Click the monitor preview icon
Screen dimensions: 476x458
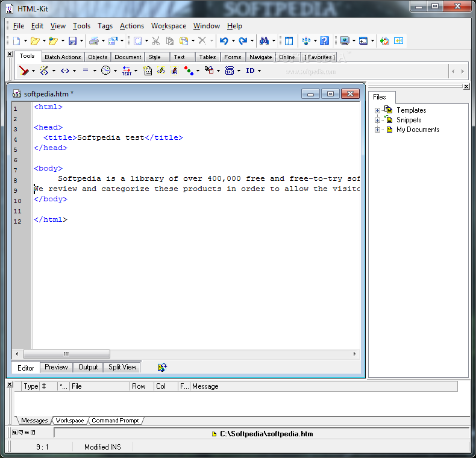pyautogui.click(x=345, y=41)
